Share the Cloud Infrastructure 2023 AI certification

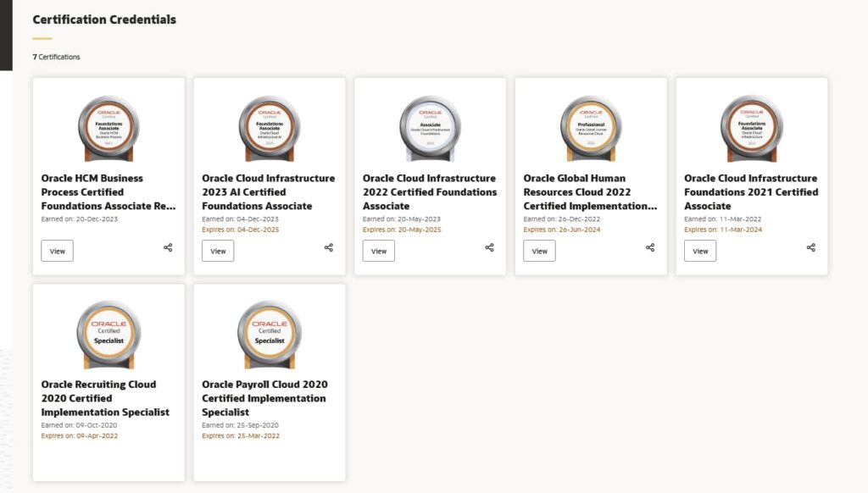[x=329, y=247]
